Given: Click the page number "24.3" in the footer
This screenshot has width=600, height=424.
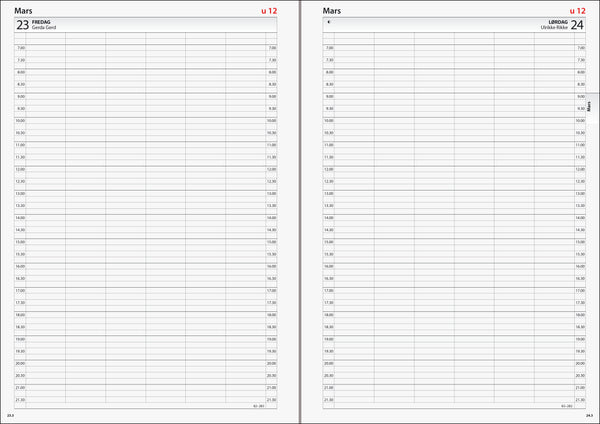Looking at the screenshot, I should (x=590, y=416).
